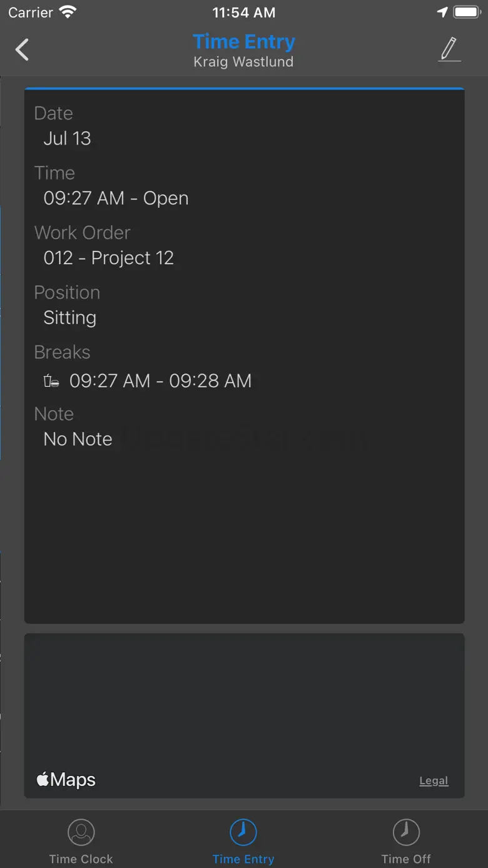Switch to the Time Off tab label
The image size is (488, 868).
406,859
